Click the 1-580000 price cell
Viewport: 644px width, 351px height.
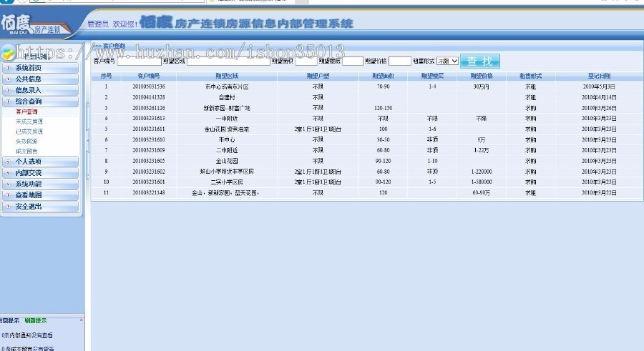pyautogui.click(x=482, y=182)
